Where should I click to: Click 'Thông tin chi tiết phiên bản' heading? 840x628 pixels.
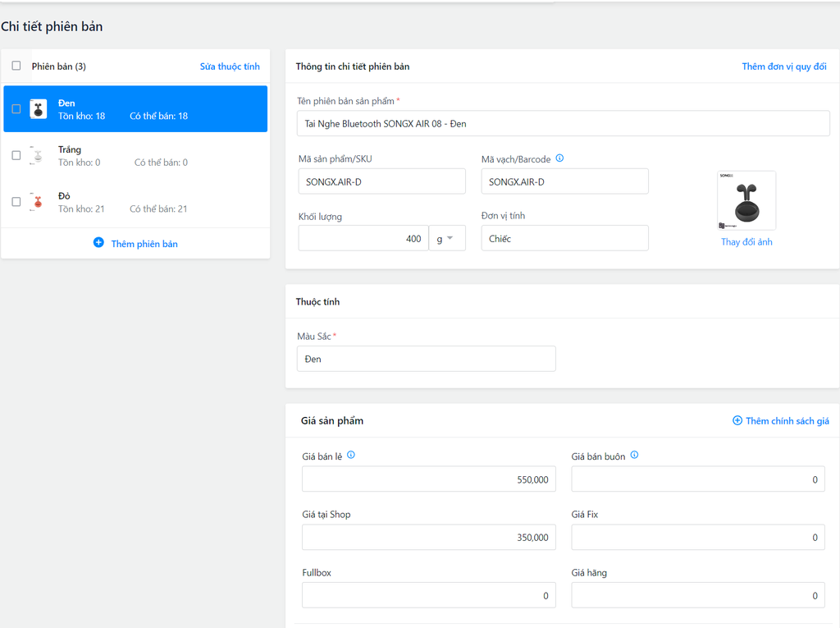tap(353, 66)
